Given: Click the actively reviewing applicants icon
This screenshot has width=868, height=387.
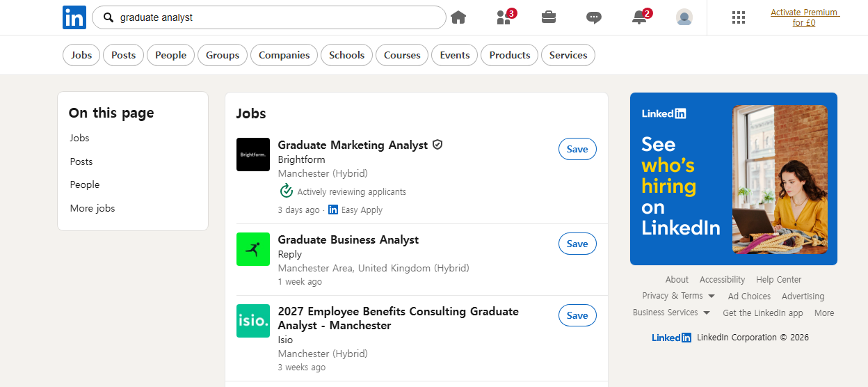Looking at the screenshot, I should (x=286, y=191).
